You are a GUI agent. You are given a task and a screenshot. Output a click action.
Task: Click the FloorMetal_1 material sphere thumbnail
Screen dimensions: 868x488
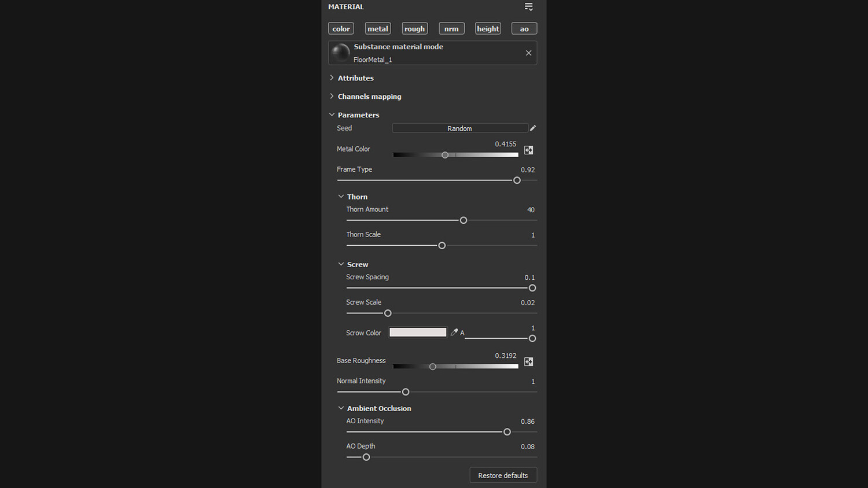pyautogui.click(x=341, y=53)
